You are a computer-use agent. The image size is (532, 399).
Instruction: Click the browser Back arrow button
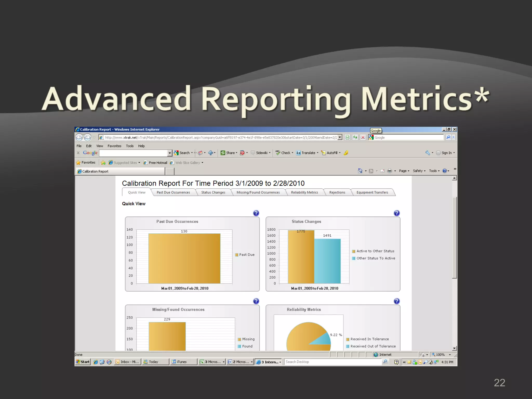pyautogui.click(x=79, y=137)
